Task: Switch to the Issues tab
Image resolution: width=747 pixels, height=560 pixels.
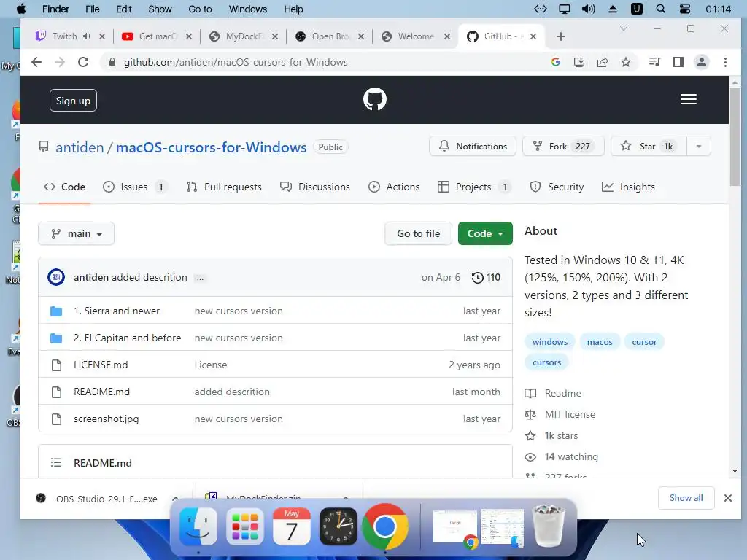Action: point(135,187)
